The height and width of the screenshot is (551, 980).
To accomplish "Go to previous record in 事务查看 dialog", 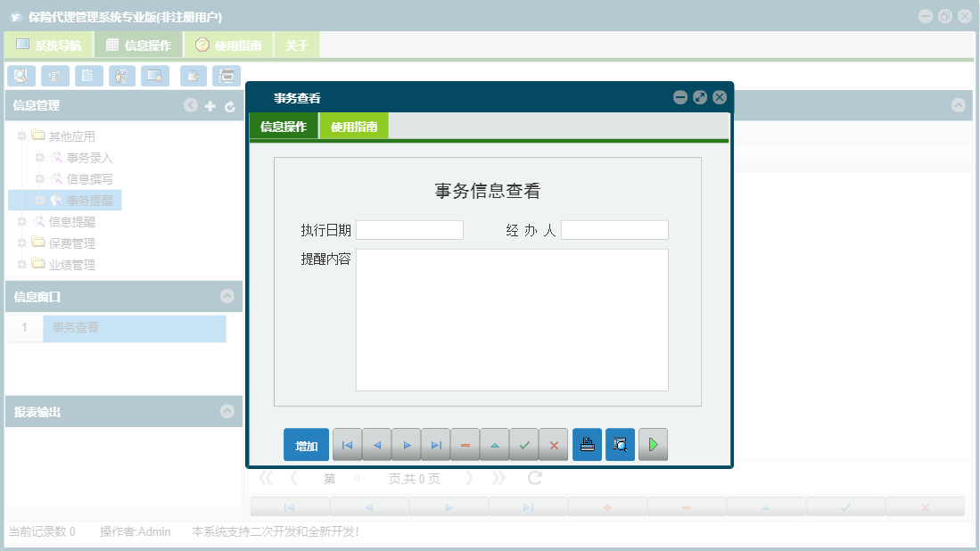I will 377,445.
